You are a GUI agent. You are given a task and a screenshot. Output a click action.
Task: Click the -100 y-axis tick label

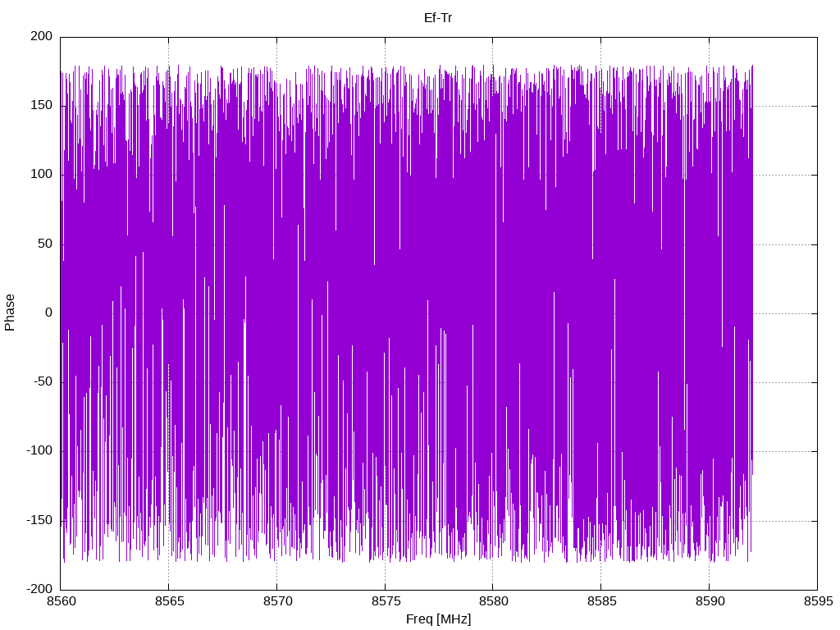coord(39,451)
